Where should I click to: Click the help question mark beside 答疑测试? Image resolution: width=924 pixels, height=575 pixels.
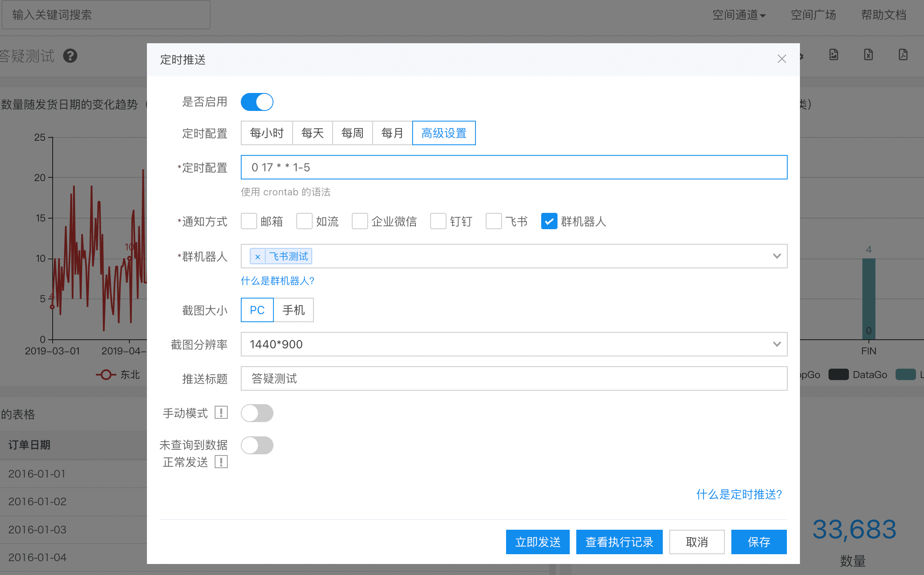[70, 56]
